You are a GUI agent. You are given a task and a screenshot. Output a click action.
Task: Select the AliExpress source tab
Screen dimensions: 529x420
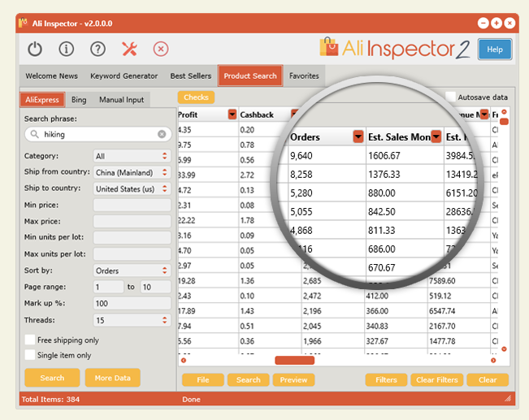point(42,100)
